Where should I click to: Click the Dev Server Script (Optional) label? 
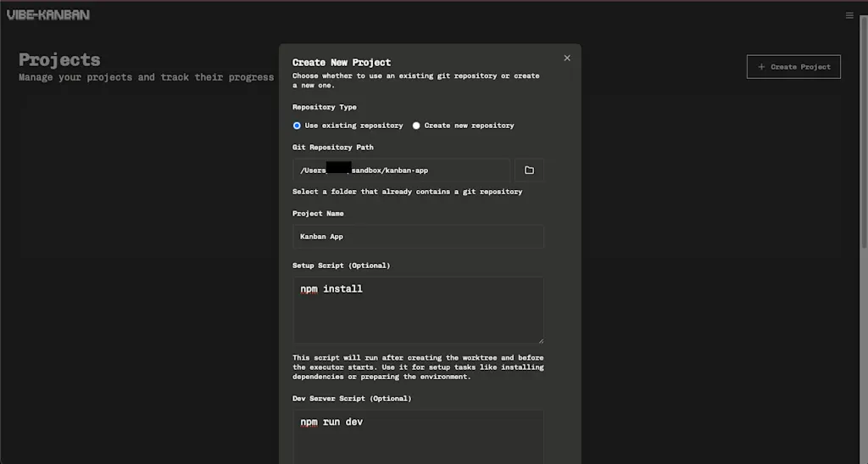352,398
